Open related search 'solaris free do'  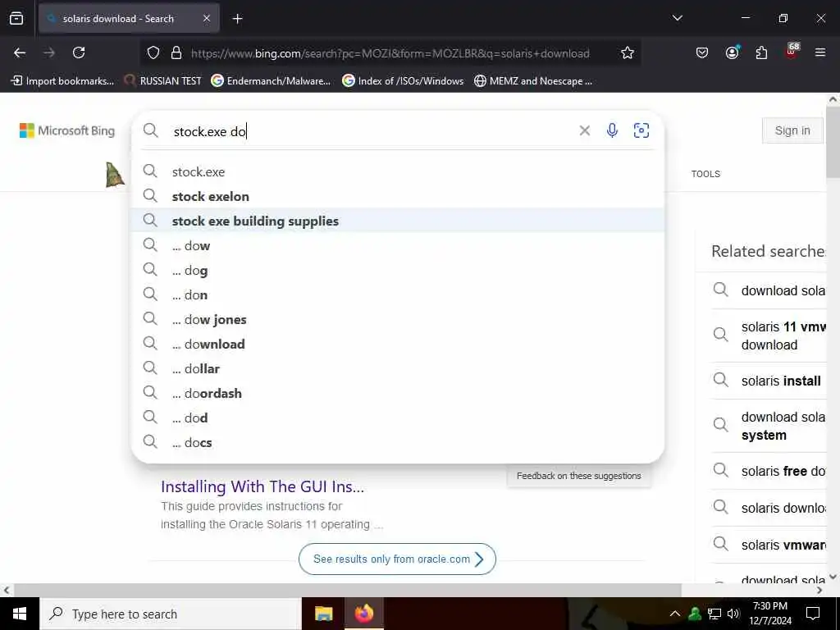coord(768,471)
